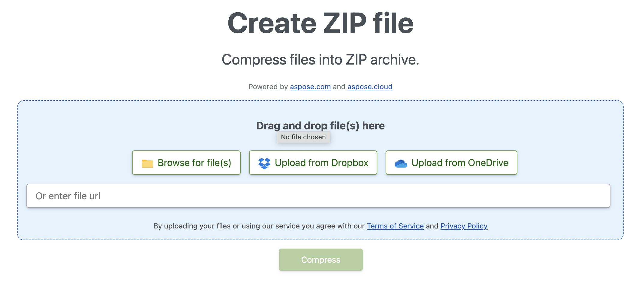Click the 'By uploading your files' notice text
The height and width of the screenshot is (287, 644).
point(259,226)
